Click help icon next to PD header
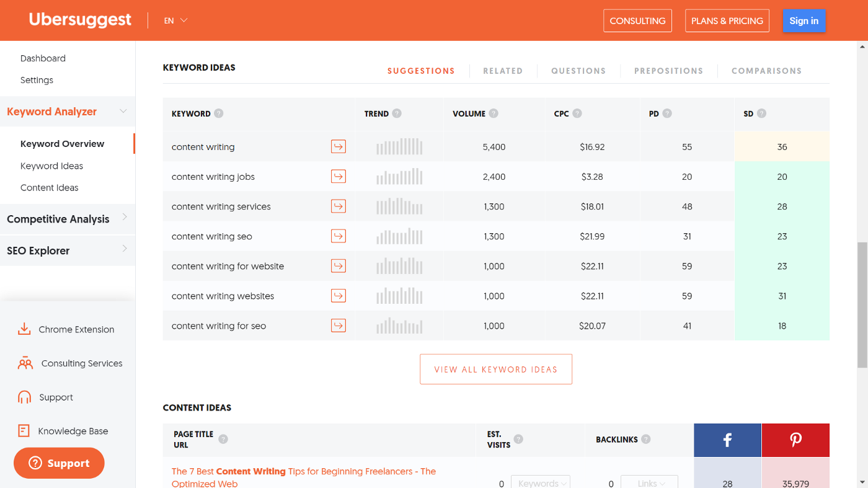Viewport: 868px width, 488px height. point(667,113)
